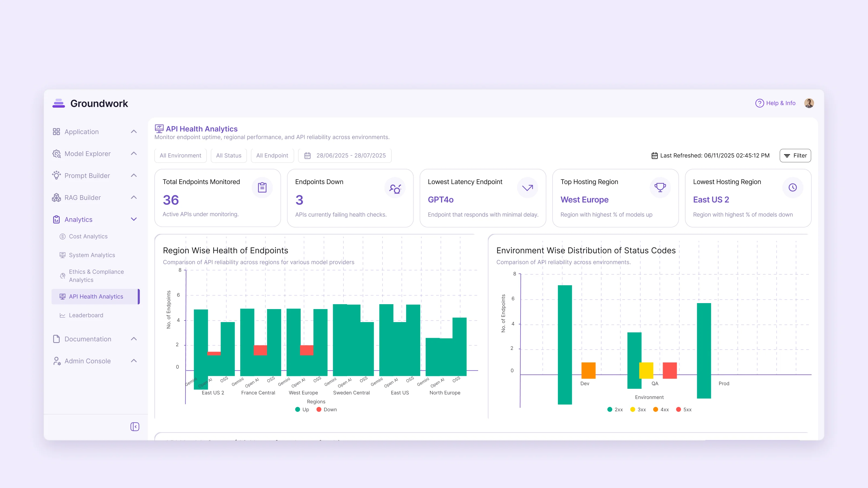The width and height of the screenshot is (868, 488).
Task: Toggle the 2xx legend item
Action: [615, 410]
